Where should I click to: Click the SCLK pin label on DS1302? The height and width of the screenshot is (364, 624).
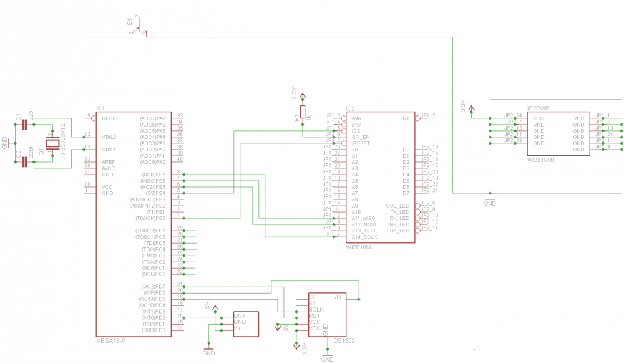316,310
